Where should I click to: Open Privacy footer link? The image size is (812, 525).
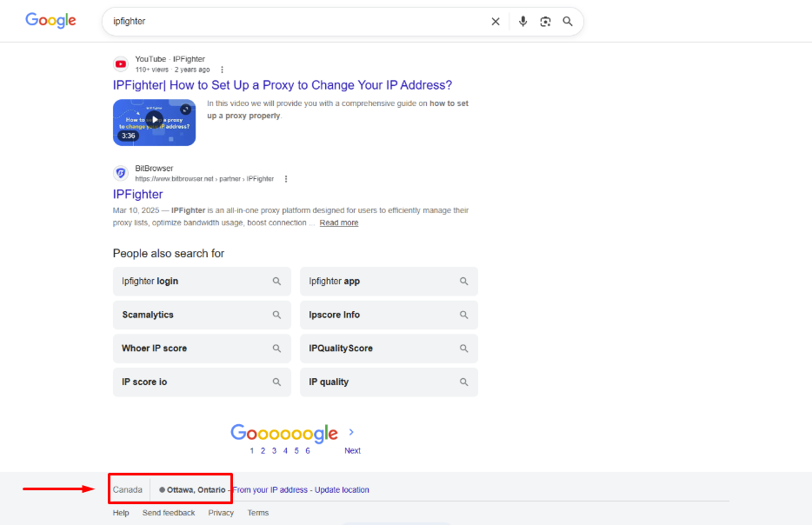(x=221, y=513)
